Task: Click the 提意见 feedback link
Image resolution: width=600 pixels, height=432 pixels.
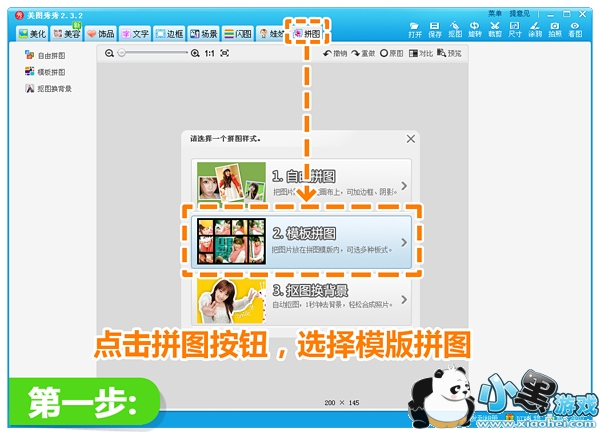Action: [x=519, y=14]
